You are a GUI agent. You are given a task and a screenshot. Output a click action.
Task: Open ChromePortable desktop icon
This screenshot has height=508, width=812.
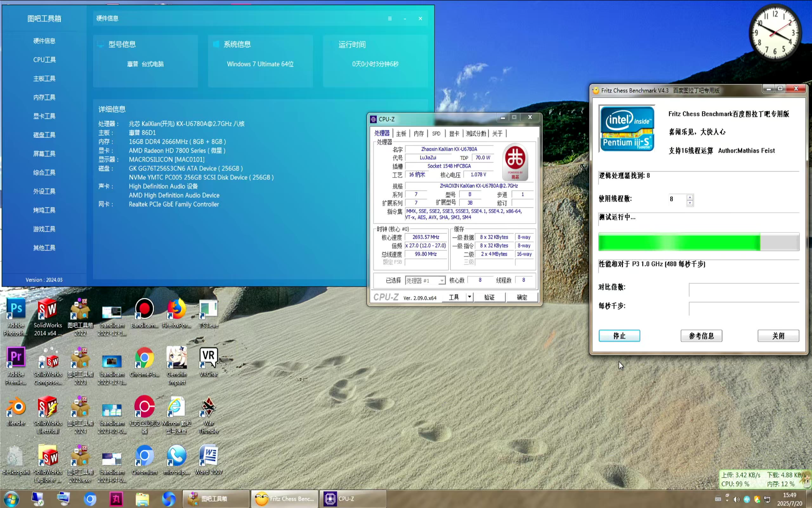pyautogui.click(x=144, y=362)
